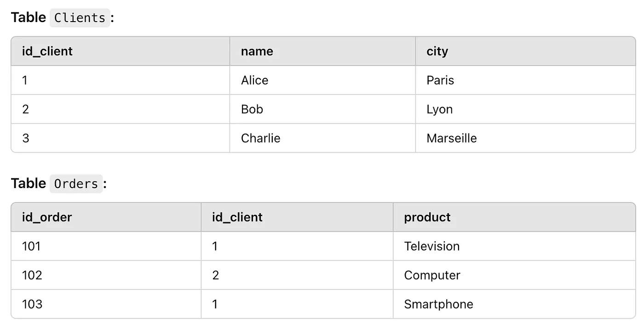
Task: Select the order id 101 cell
Action: click(x=106, y=246)
